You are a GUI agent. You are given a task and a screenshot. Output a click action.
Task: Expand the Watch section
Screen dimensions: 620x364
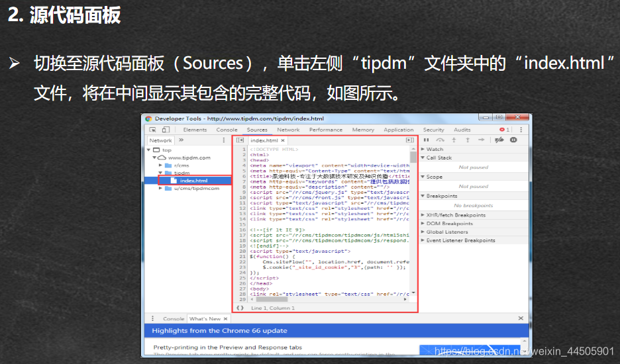[423, 149]
